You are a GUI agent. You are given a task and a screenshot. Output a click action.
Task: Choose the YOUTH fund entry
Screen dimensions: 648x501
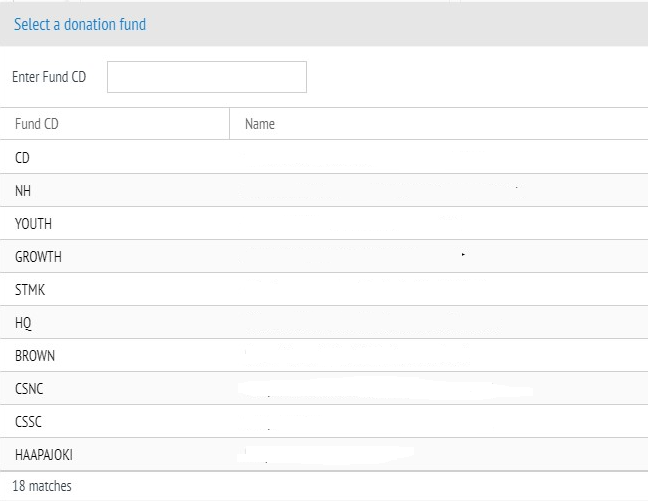click(324, 223)
